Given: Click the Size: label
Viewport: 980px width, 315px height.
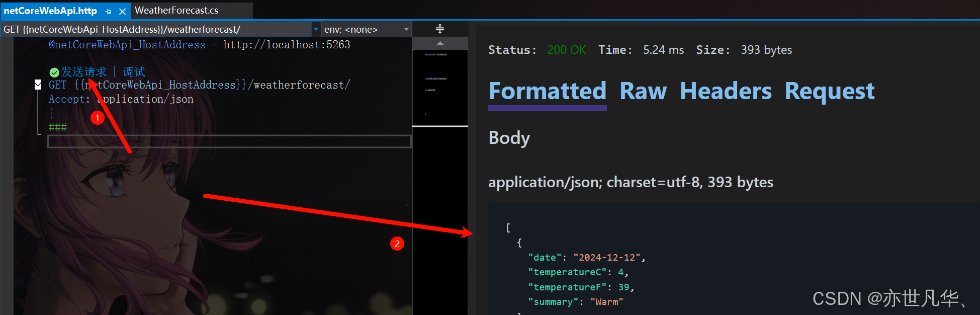Looking at the screenshot, I should 712,50.
